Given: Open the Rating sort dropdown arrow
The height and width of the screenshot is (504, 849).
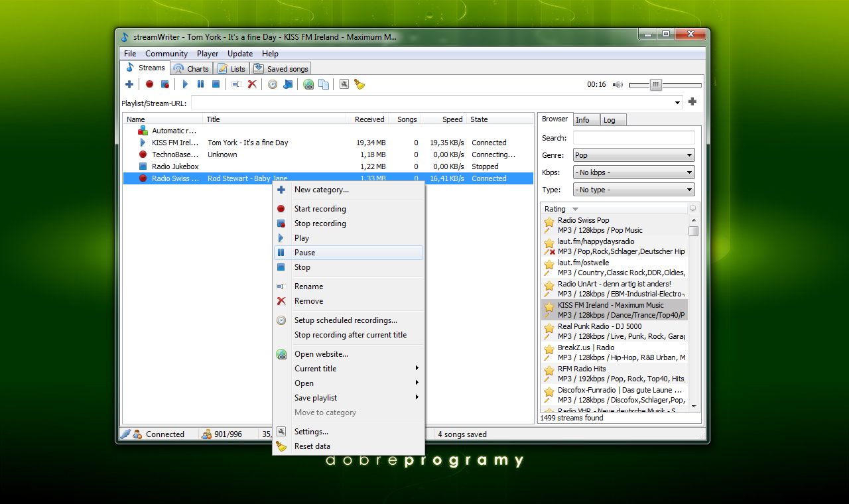Looking at the screenshot, I should 575,209.
